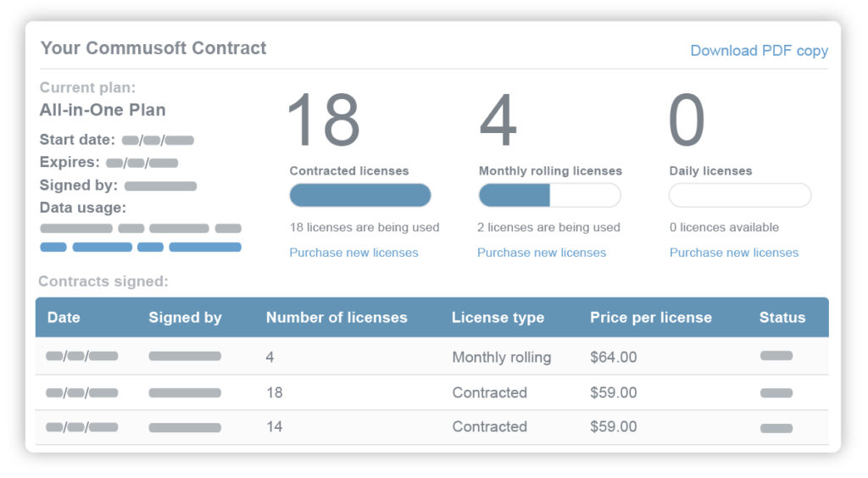Purchase new licenses under Contracted licenses
The image size is (868, 478).
pyautogui.click(x=353, y=253)
